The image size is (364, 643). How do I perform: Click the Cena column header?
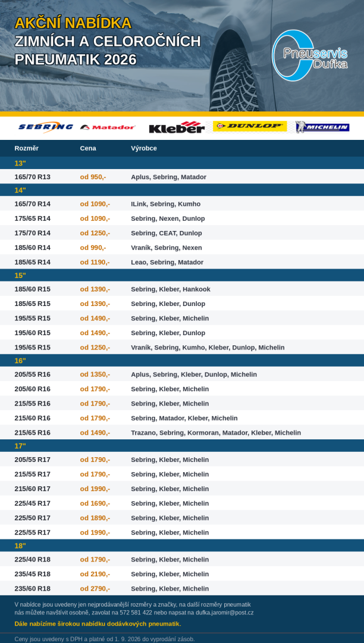(x=88, y=148)
